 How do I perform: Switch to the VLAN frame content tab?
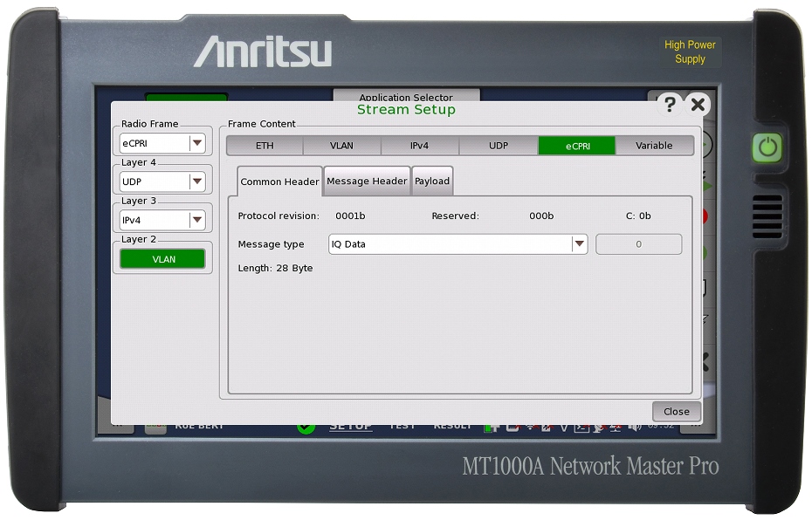(x=341, y=146)
